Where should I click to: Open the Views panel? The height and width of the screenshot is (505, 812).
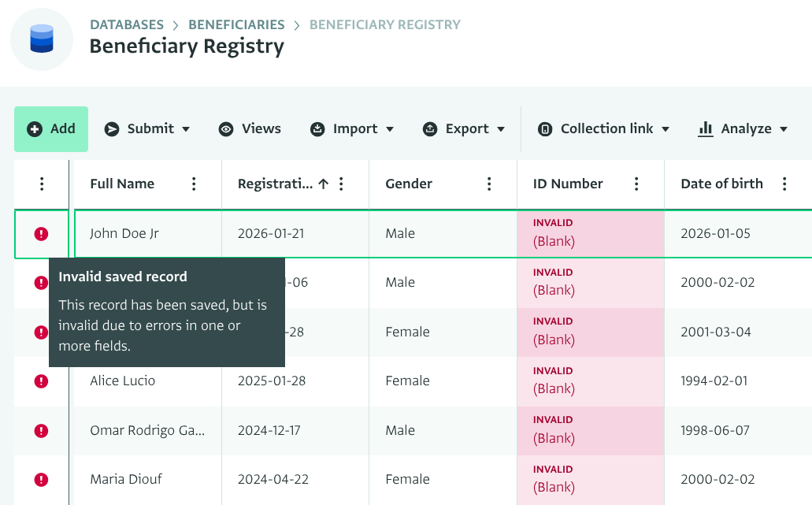click(250, 129)
